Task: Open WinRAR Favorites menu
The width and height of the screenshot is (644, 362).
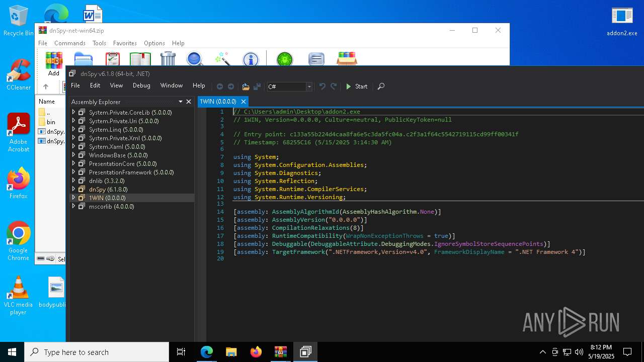Action: (125, 43)
